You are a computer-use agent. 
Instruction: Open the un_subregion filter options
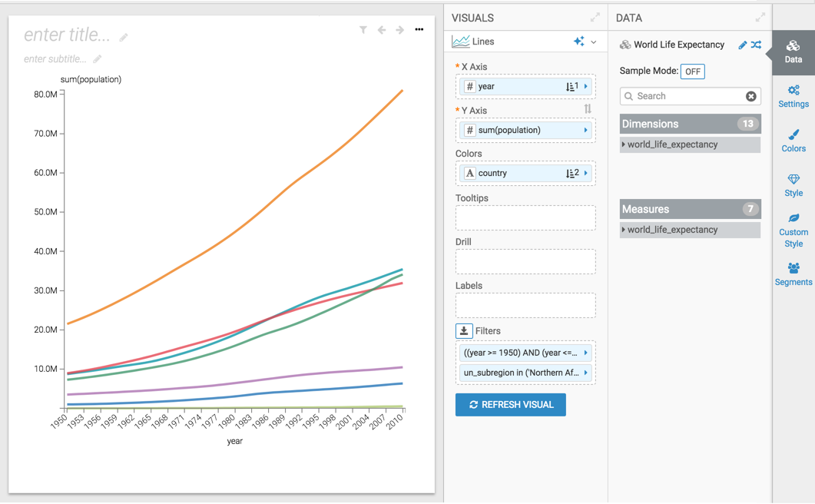tap(586, 373)
